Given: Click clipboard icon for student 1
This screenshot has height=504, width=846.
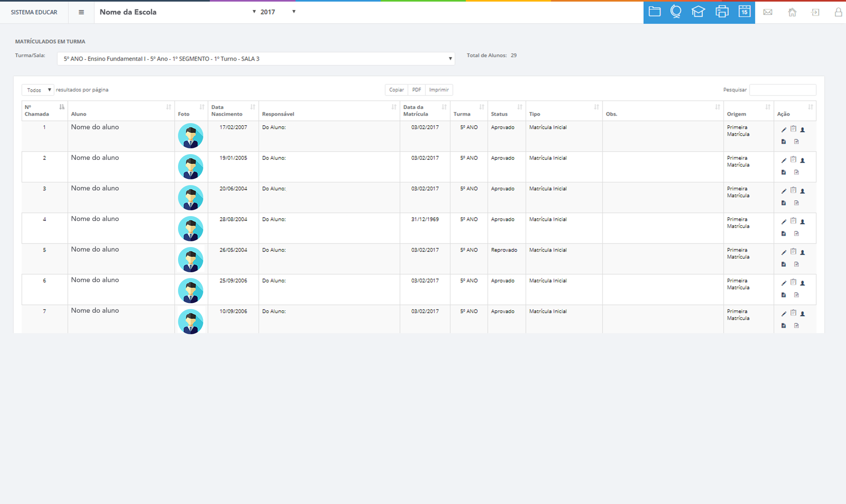Looking at the screenshot, I should click(793, 129).
